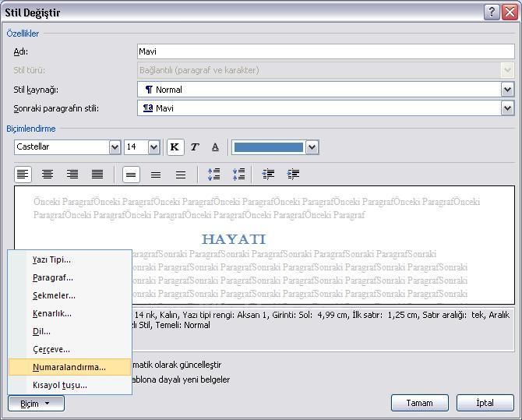This screenshot has height=420, width=522.
Task: Increase indent
Action: [293, 175]
